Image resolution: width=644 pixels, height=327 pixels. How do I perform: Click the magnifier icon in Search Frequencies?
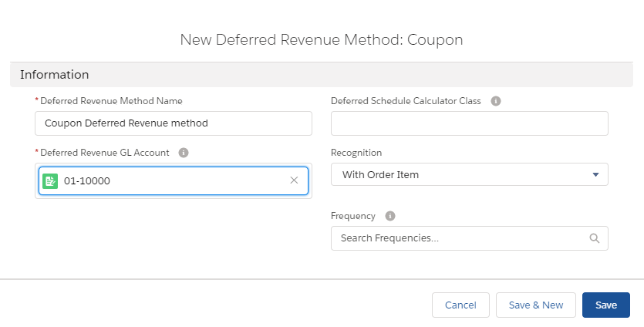pyautogui.click(x=594, y=238)
